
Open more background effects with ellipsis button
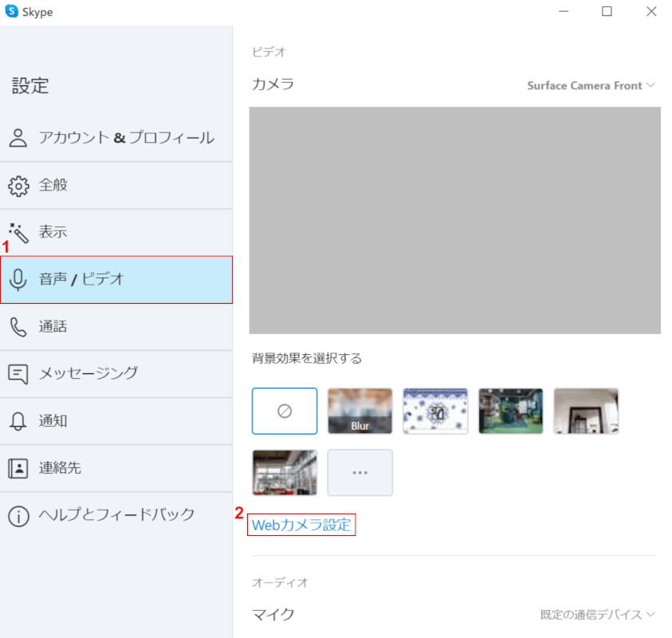coord(360,472)
